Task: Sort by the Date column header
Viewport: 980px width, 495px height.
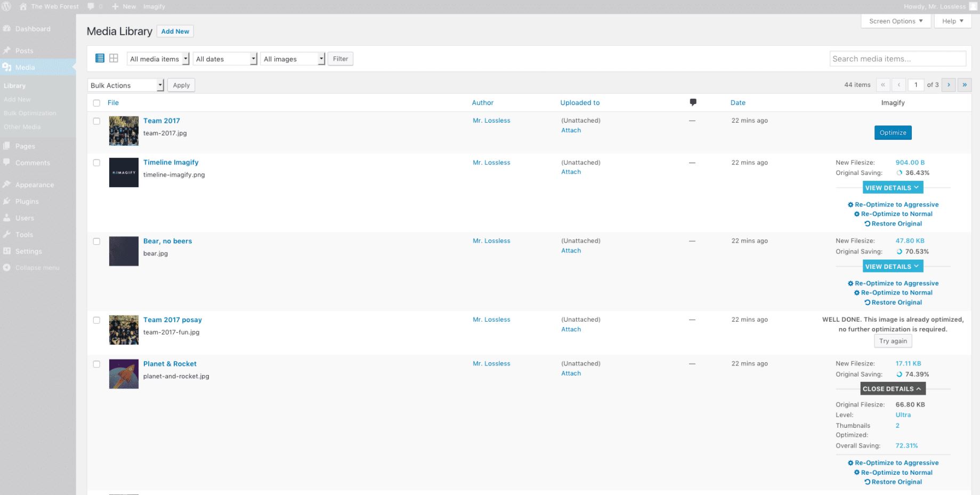Action: tap(738, 102)
